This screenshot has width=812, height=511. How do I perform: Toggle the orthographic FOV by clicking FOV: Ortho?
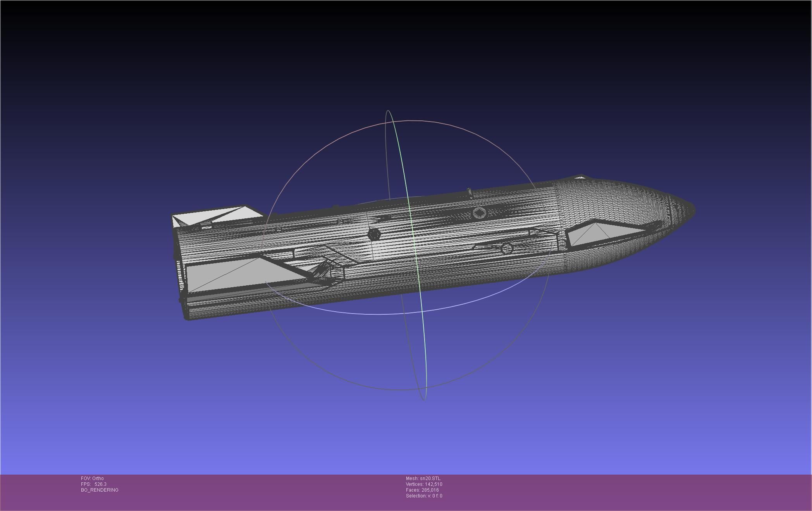92,478
